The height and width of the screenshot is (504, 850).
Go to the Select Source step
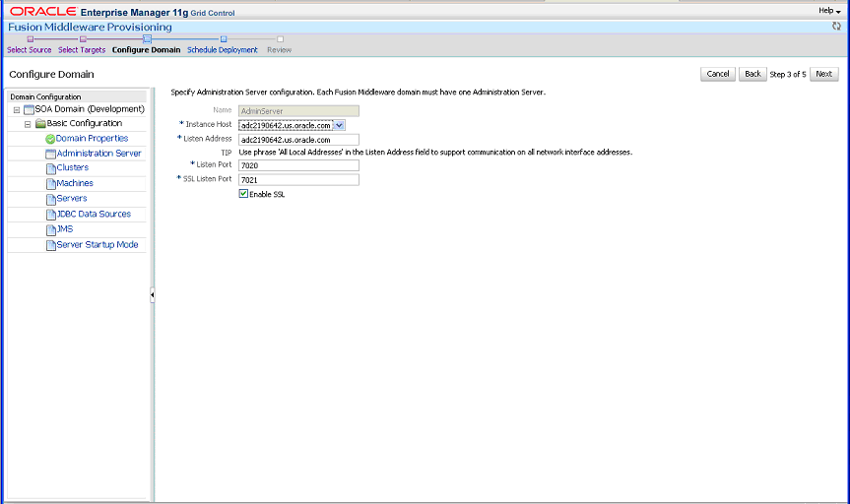30,50
